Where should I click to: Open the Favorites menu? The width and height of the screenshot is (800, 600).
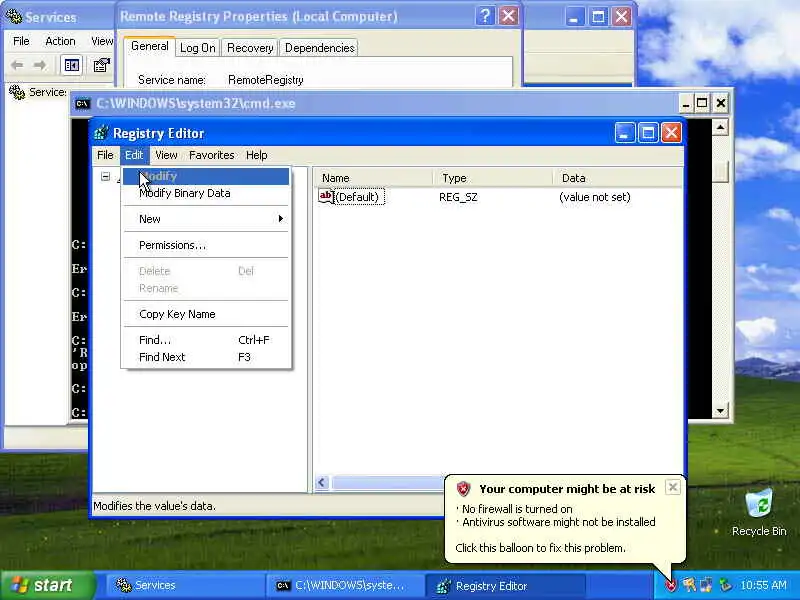[212, 155]
